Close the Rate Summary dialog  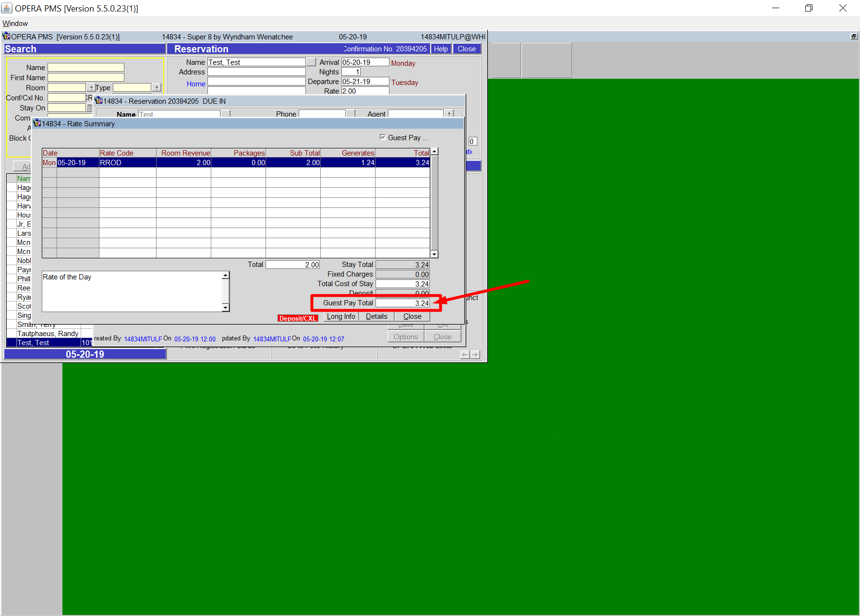(x=412, y=316)
